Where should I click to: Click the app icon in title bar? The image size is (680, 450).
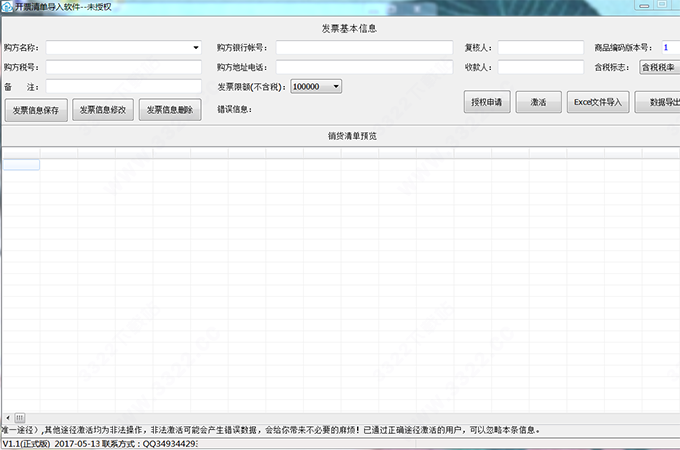7,7
